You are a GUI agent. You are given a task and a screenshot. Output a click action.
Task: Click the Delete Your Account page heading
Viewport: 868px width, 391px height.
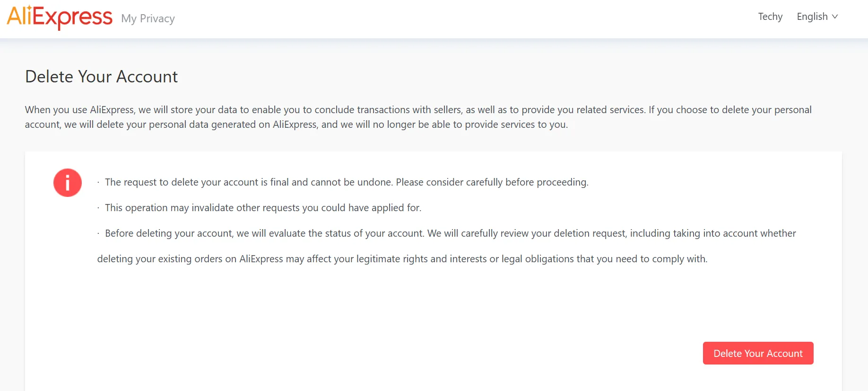[x=102, y=77]
